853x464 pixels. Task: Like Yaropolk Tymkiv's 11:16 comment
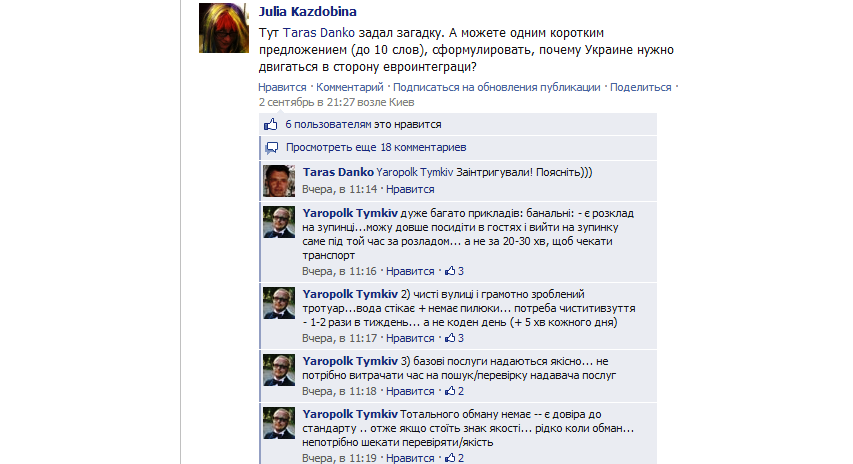tap(410, 271)
